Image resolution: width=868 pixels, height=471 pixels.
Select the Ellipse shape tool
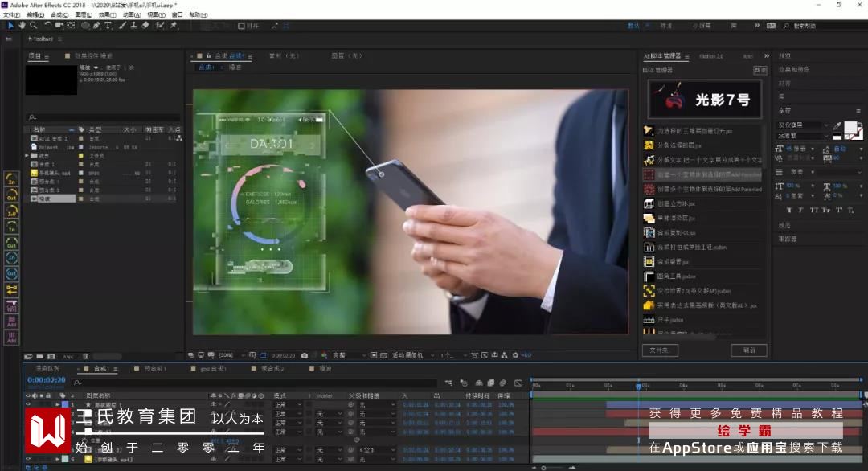click(85, 26)
